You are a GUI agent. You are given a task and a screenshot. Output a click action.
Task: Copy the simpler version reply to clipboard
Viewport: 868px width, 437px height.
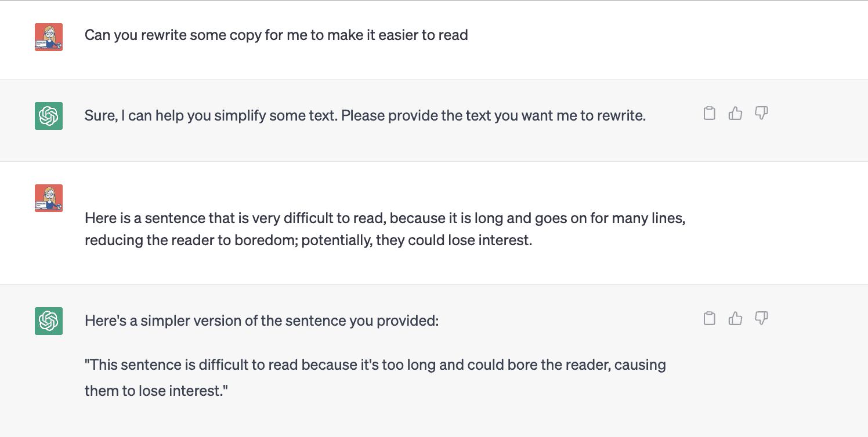(x=709, y=318)
